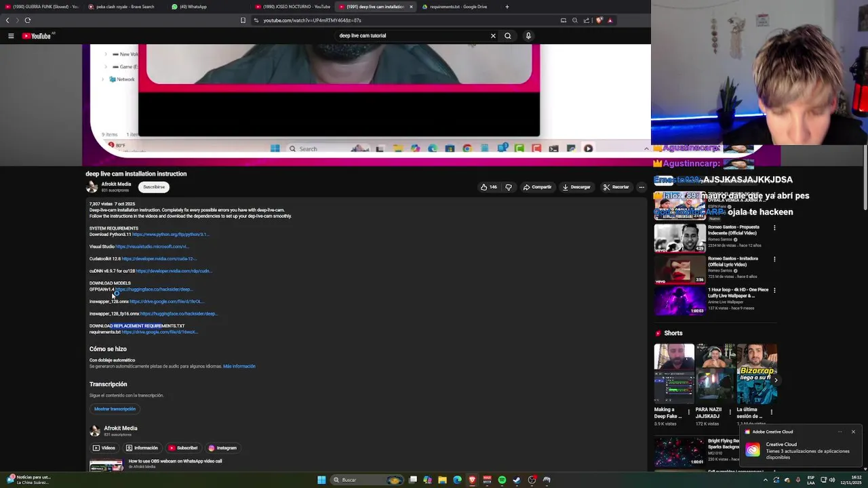This screenshot has height=488, width=868.
Task: Open more actions next to Recortar
Action: click(642, 187)
